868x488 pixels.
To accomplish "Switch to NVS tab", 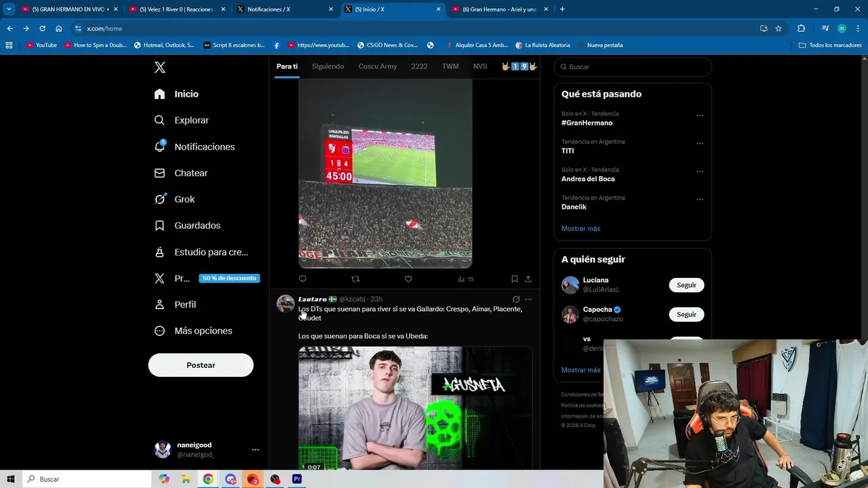I will pos(479,66).
